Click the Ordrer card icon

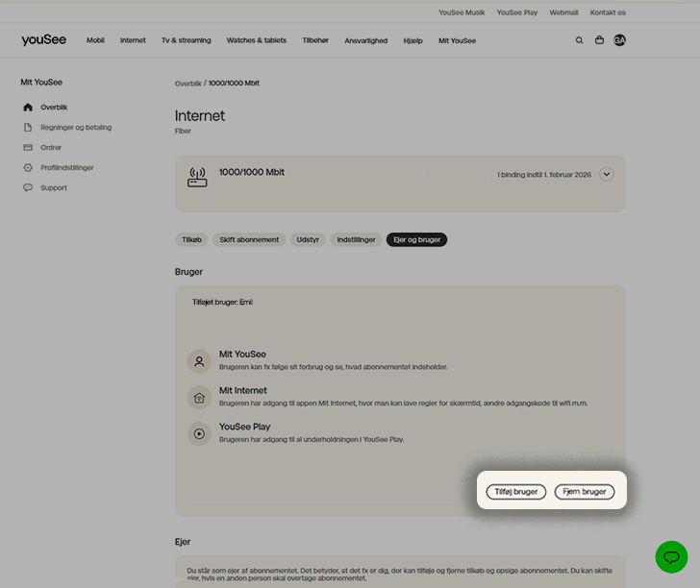(x=28, y=148)
